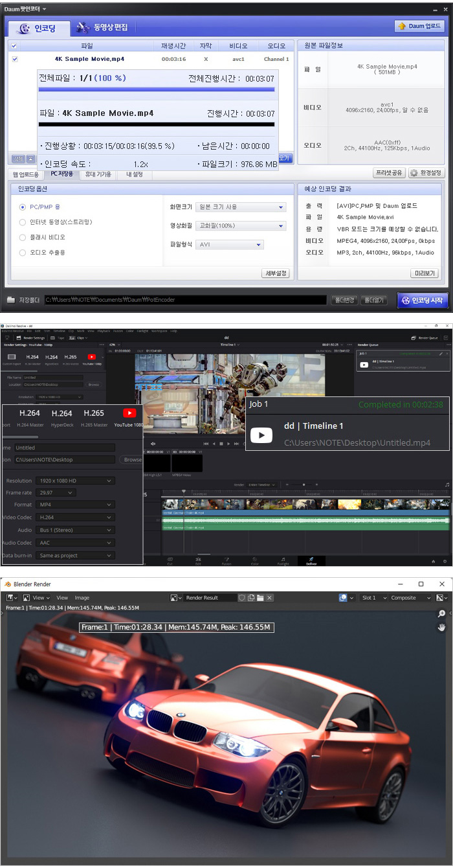
Task: Click the H.265 Master preset
Action: pyautogui.click(x=94, y=413)
